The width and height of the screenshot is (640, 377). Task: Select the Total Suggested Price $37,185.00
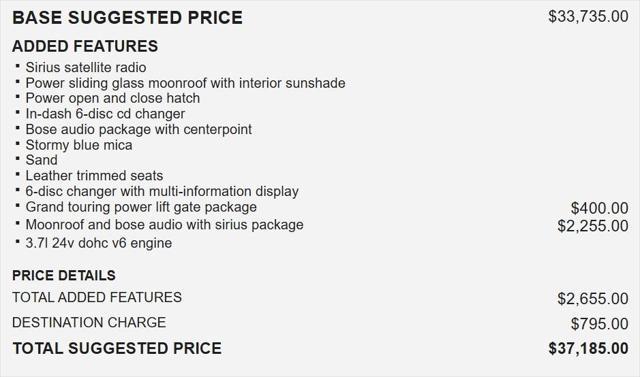[588, 348]
